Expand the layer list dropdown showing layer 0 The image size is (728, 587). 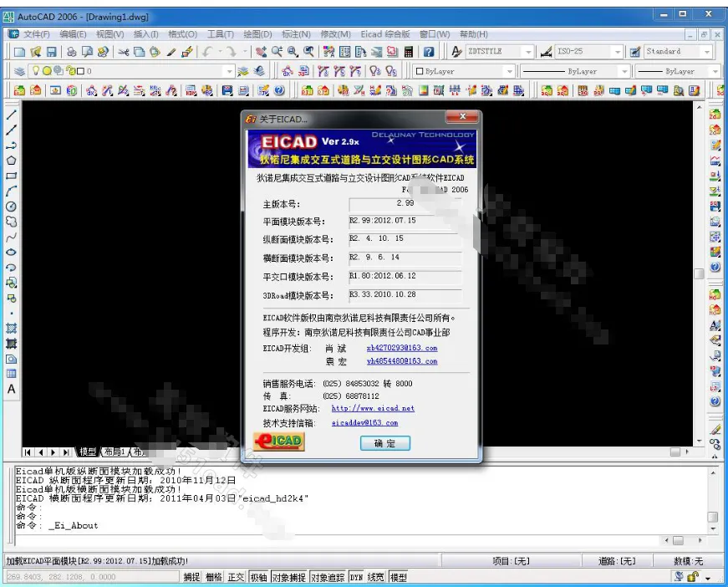[229, 71]
